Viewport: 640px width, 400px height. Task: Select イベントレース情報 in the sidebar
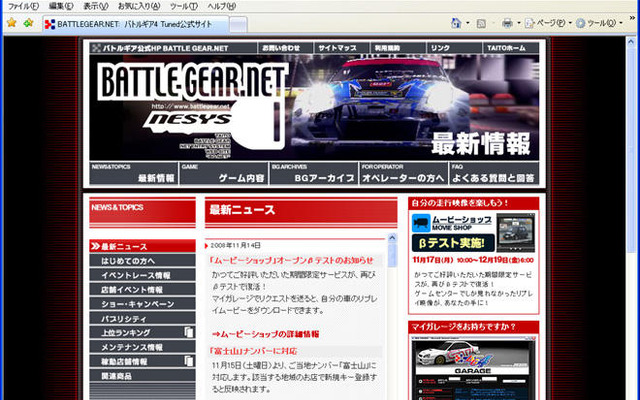pyautogui.click(x=142, y=275)
